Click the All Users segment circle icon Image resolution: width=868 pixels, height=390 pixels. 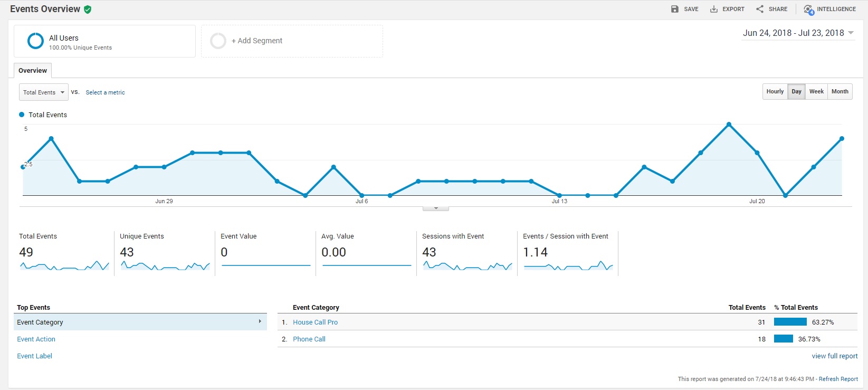[x=35, y=41]
